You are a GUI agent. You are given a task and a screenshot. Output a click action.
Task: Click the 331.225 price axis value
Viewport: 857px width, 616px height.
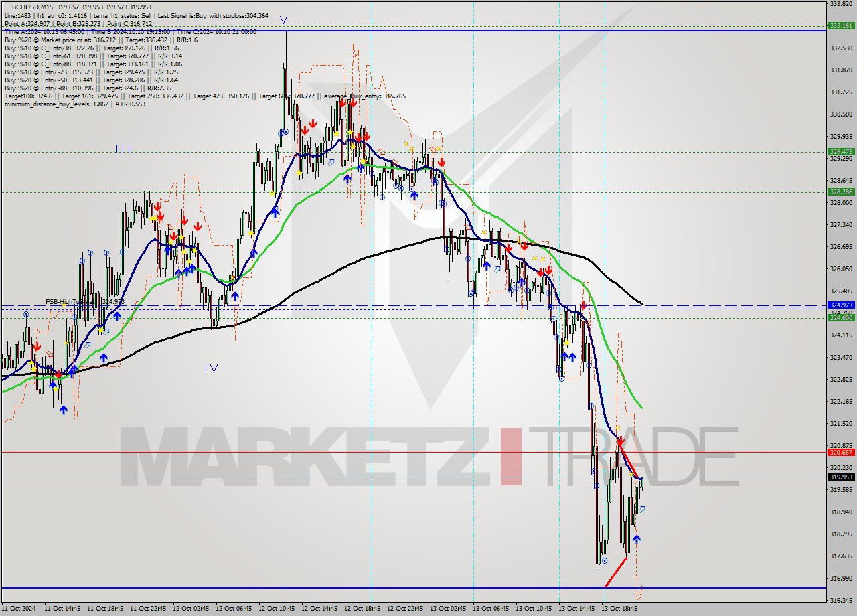click(x=840, y=92)
